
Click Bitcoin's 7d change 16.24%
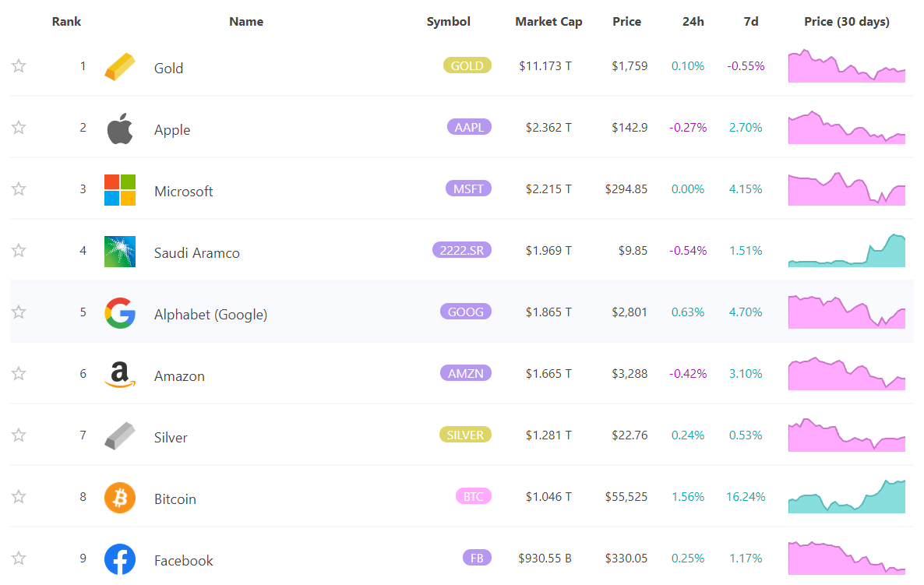coord(746,497)
